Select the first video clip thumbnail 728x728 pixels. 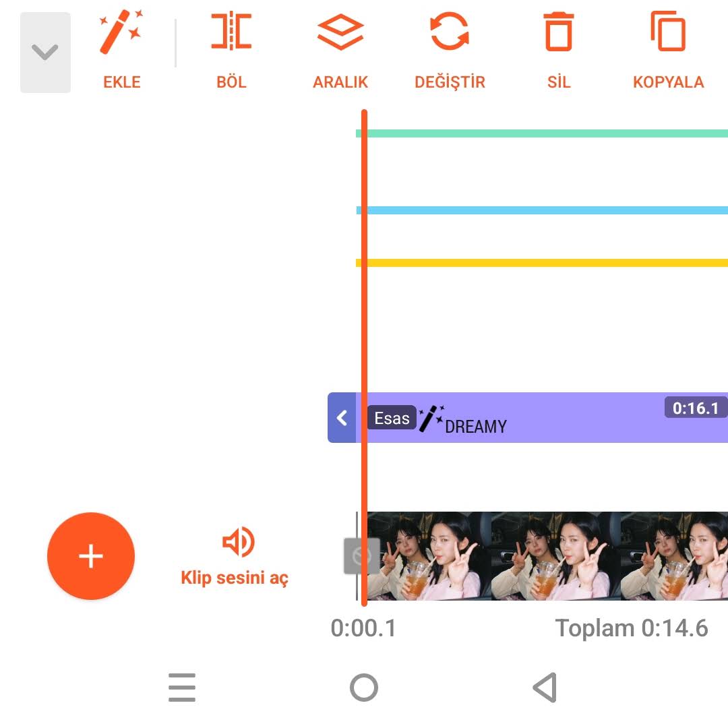coord(429,555)
